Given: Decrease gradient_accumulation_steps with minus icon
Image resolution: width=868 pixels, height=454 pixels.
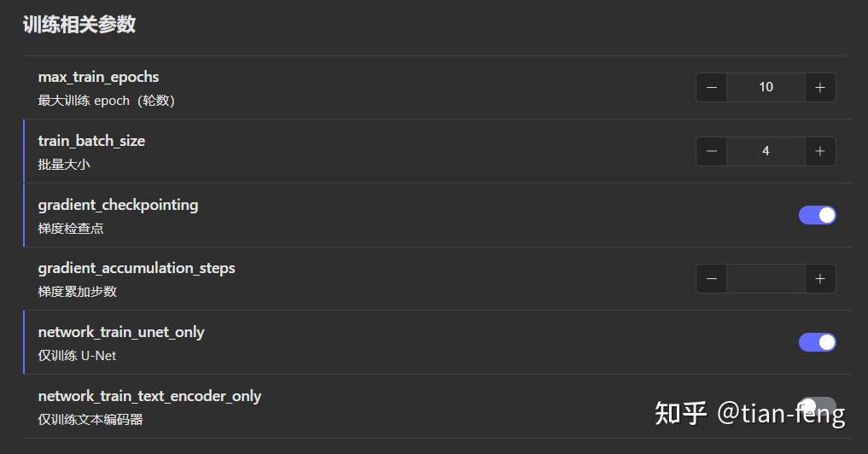Looking at the screenshot, I should 711,278.
